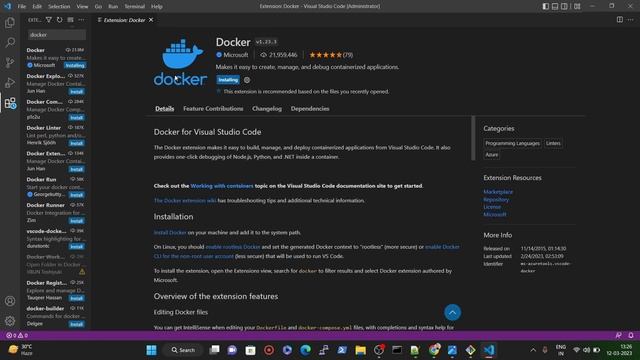Open the Docker extension settings gear
This screenshot has height=360, width=640.
247,80
